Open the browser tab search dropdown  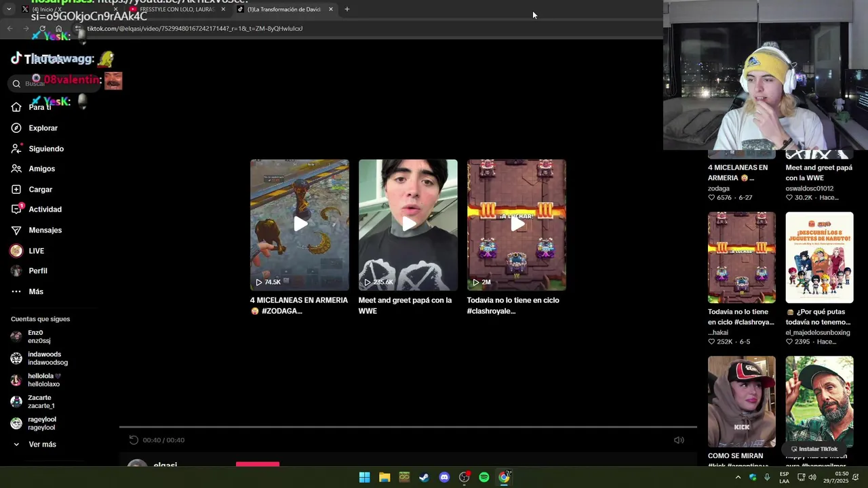pyautogui.click(x=9, y=9)
